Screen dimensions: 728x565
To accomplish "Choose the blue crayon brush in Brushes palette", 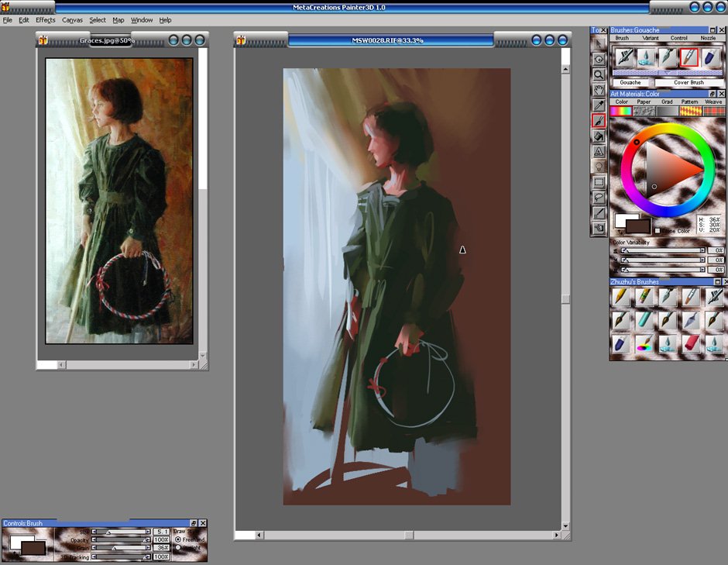I will pos(710,57).
